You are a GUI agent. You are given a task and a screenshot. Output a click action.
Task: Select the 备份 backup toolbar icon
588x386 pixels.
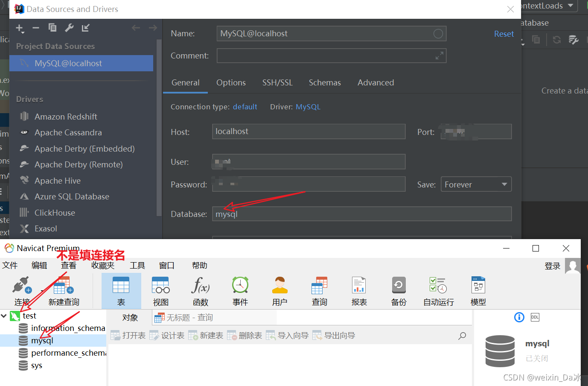coord(399,291)
